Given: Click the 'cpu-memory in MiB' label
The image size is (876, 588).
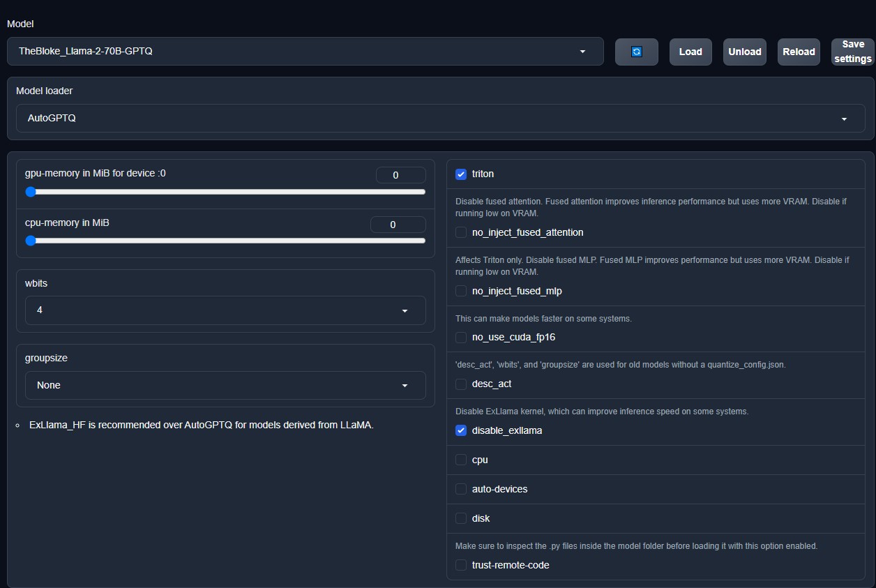Looking at the screenshot, I should click(x=67, y=223).
